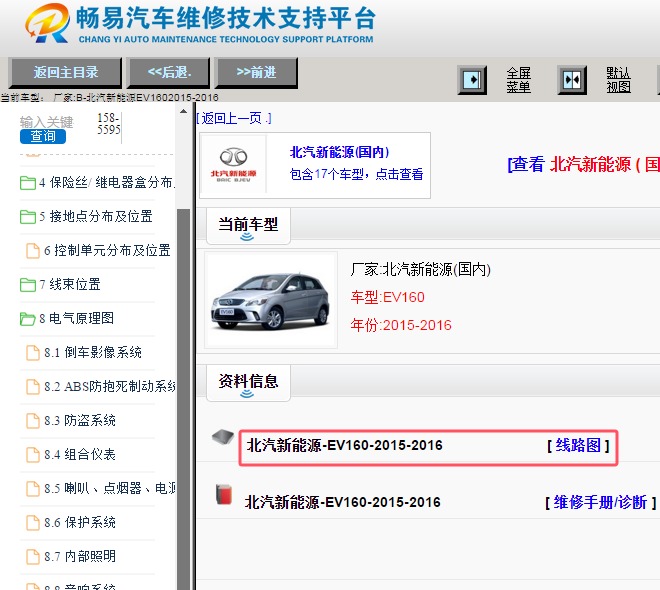
Task: Go forward with the >>前进 button
Action: (256, 72)
